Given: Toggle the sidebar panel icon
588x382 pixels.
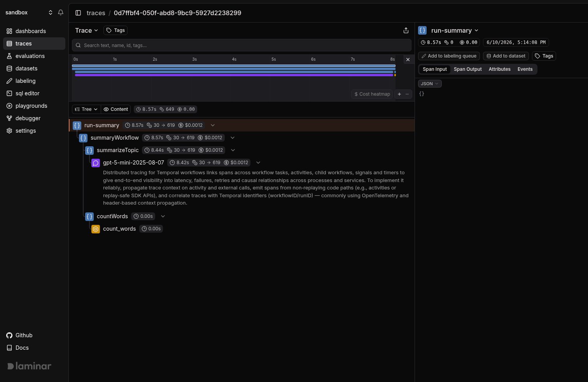Looking at the screenshot, I should click(78, 13).
